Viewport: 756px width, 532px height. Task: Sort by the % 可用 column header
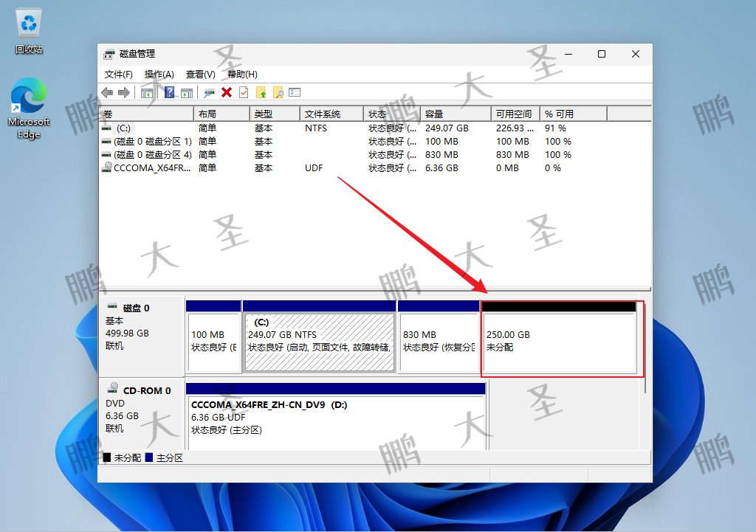click(573, 114)
